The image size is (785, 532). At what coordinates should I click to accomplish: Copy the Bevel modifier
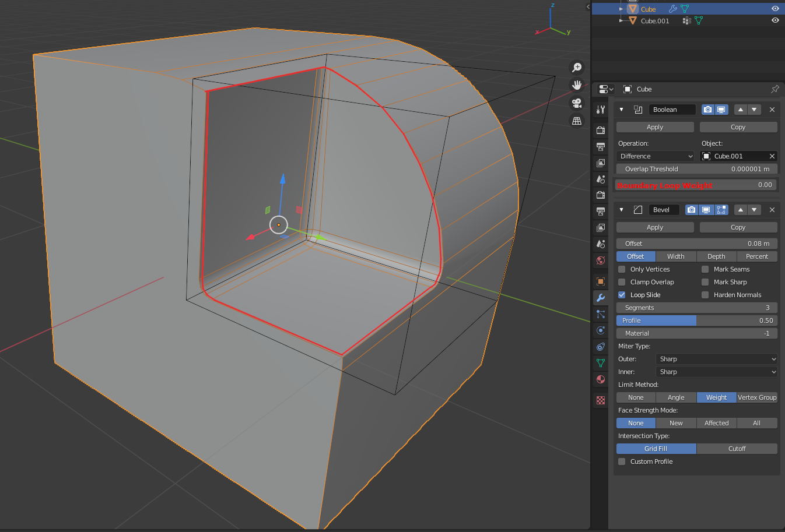click(x=738, y=227)
